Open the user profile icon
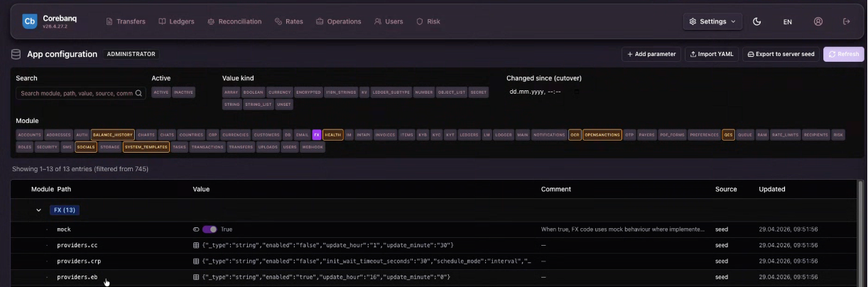The image size is (868, 287). click(818, 21)
